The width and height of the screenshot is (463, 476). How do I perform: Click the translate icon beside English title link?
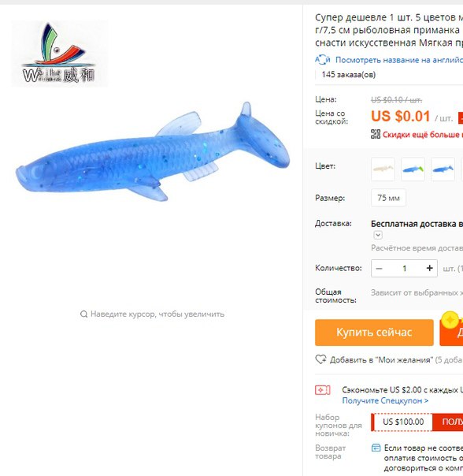pyautogui.click(x=322, y=60)
